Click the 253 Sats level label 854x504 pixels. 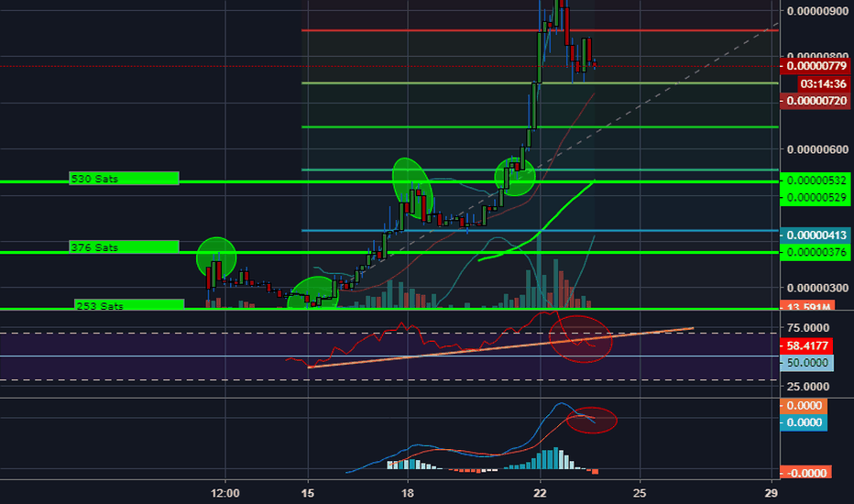pos(129,304)
